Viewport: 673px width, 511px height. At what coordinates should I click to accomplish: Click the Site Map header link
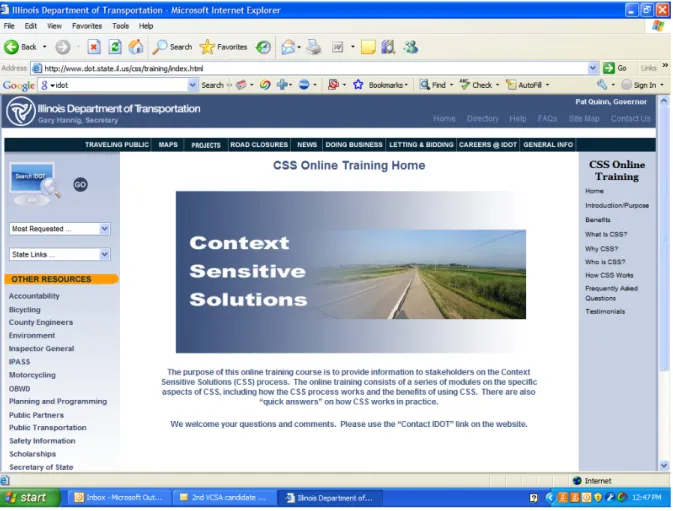tap(584, 118)
